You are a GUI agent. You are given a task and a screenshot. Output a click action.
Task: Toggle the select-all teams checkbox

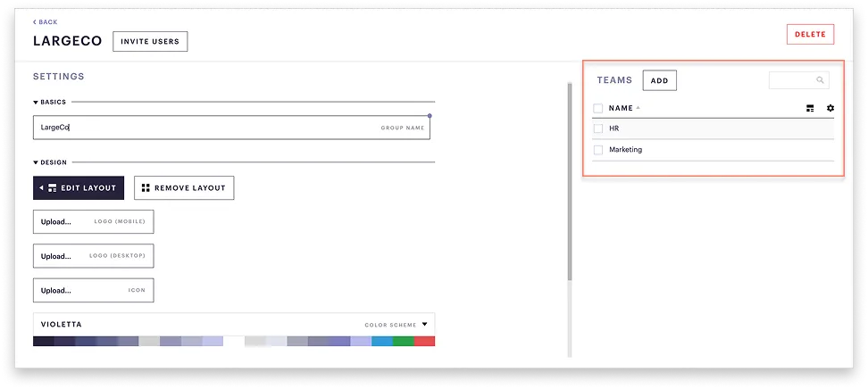[x=597, y=109]
